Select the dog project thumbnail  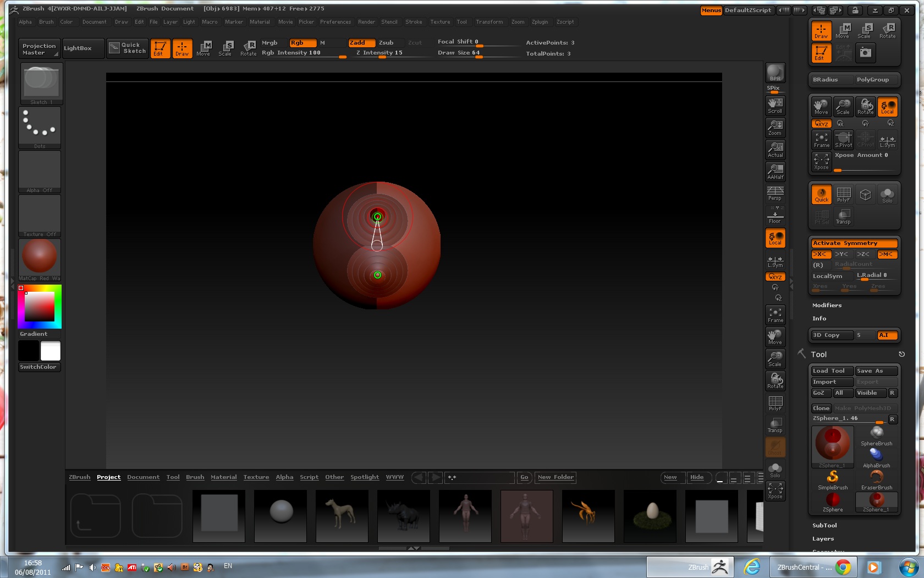click(x=342, y=516)
